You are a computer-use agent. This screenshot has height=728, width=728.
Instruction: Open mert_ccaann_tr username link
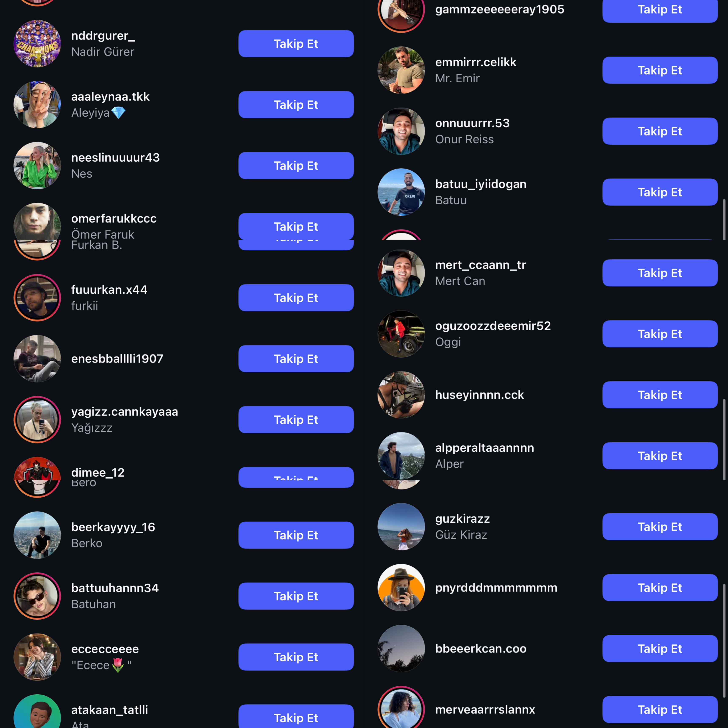tap(480, 265)
